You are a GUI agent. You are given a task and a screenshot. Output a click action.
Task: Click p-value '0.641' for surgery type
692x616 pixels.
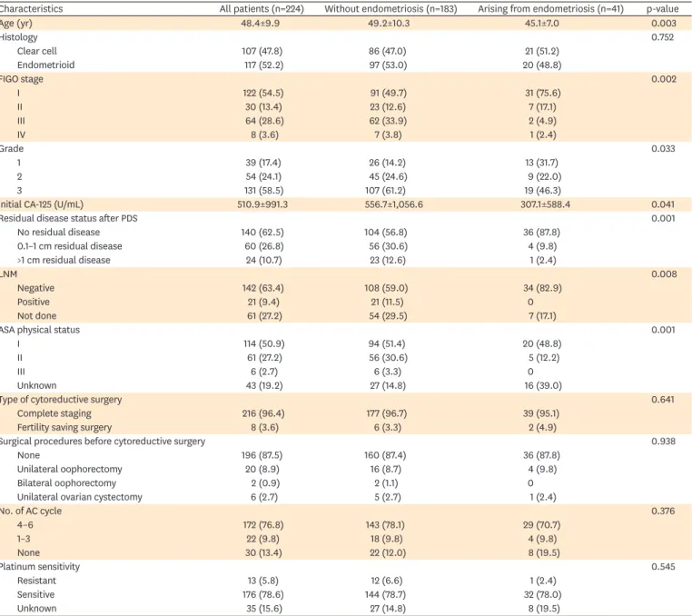coord(662,399)
